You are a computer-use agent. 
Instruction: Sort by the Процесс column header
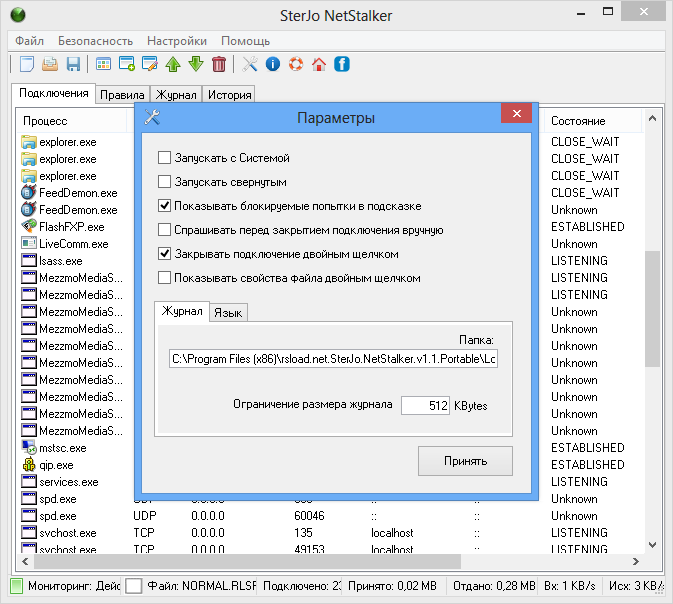coord(72,121)
